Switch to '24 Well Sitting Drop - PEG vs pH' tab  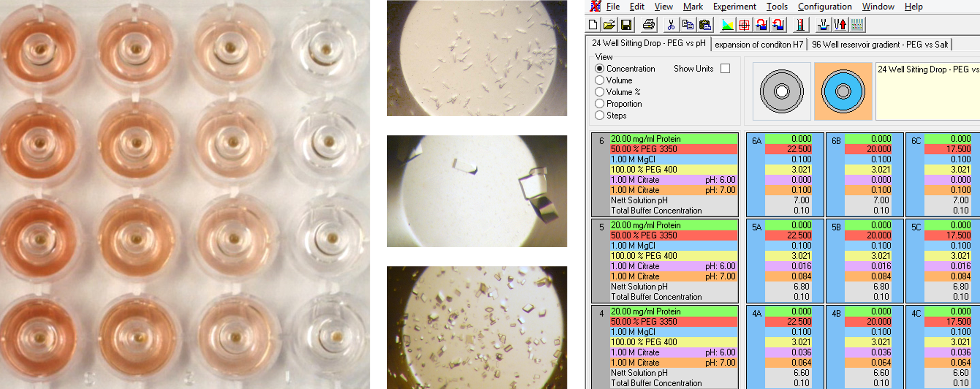(x=648, y=43)
